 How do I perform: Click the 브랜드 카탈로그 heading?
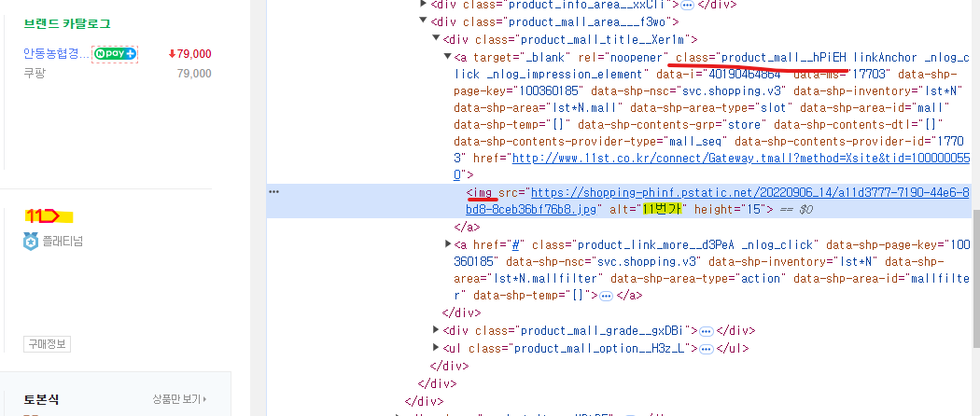[x=67, y=23]
